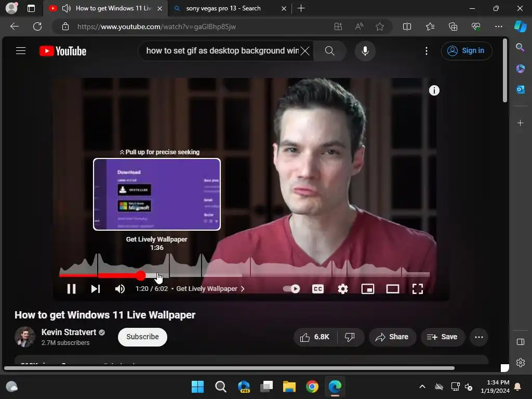Click the address bar URL

click(x=156, y=26)
